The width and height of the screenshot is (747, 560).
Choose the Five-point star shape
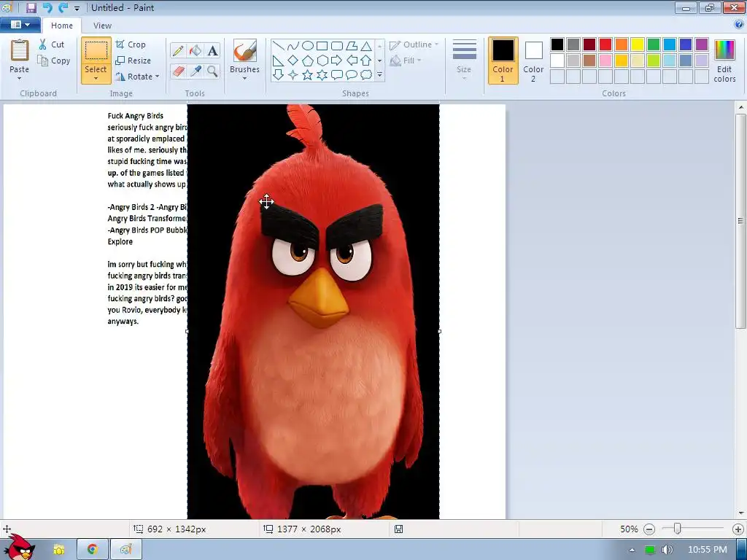click(308, 75)
